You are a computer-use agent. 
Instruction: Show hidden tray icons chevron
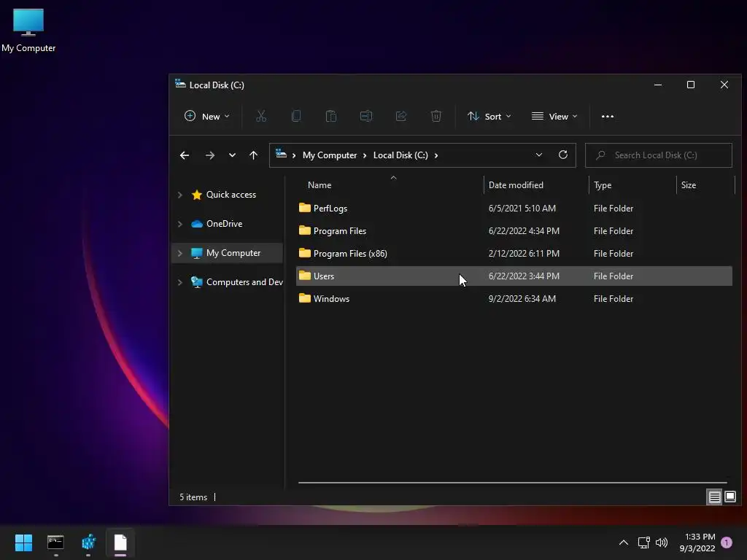point(623,542)
